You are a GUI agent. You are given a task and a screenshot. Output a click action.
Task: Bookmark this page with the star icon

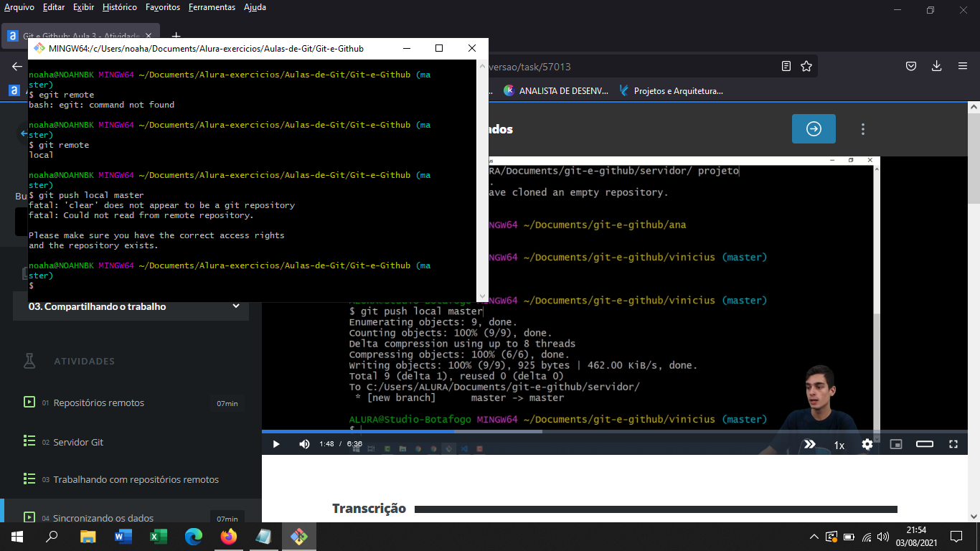click(806, 65)
